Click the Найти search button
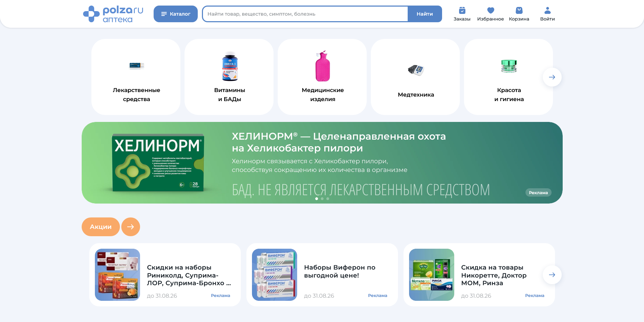The height and width of the screenshot is (322, 644). coord(425,14)
